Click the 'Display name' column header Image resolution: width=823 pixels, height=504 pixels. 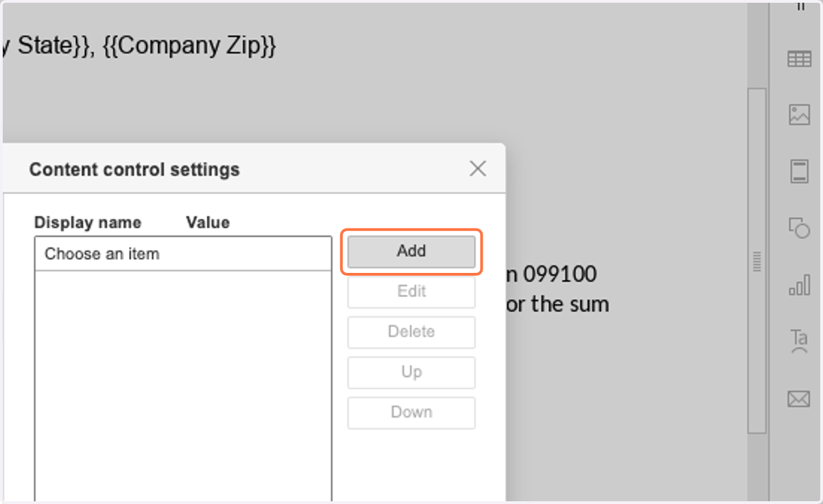(88, 223)
